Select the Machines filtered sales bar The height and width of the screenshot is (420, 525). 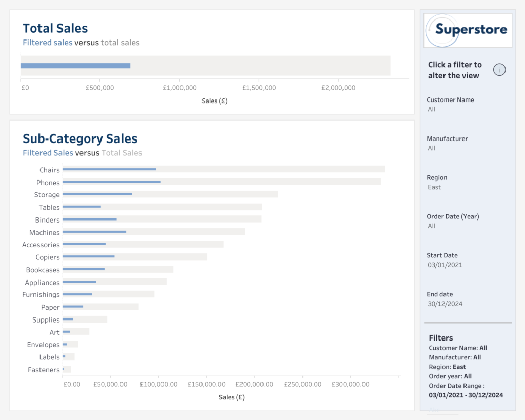[x=94, y=232]
